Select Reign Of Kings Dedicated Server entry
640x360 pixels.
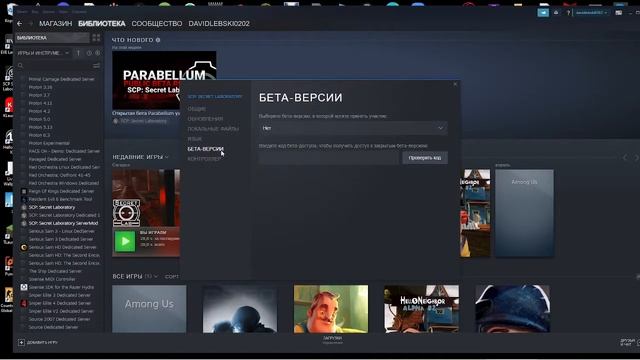tap(61, 191)
